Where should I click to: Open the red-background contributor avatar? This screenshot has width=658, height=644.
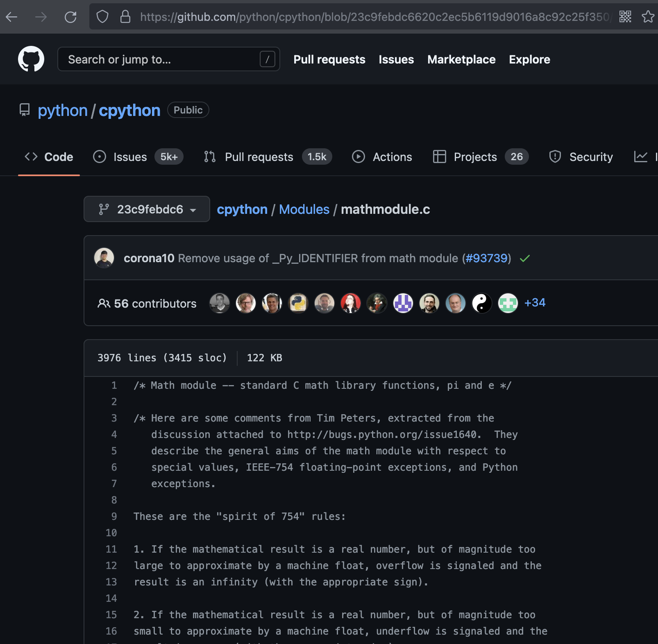[351, 303]
